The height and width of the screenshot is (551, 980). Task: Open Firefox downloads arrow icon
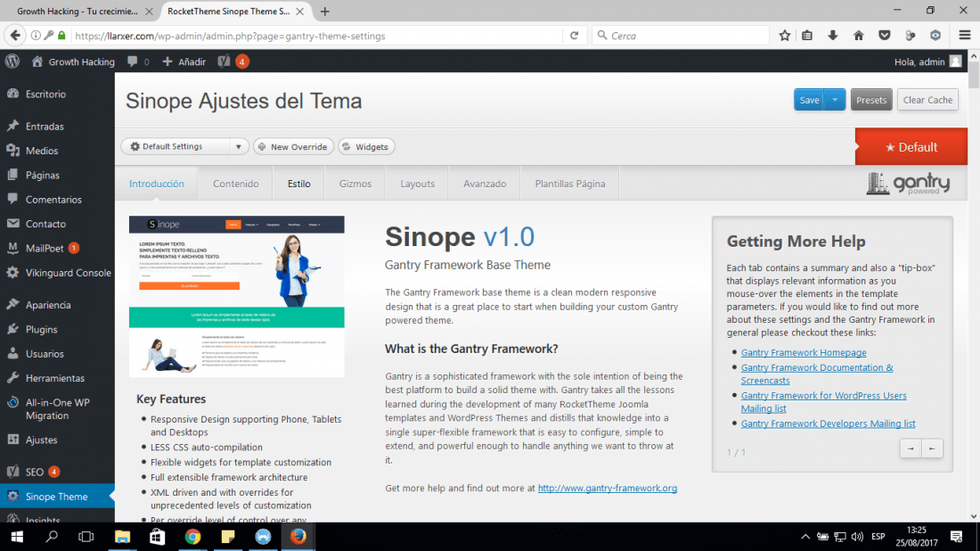[x=832, y=36]
